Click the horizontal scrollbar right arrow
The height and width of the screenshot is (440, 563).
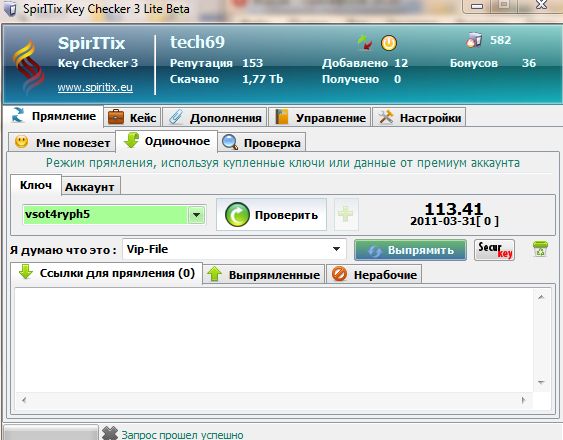524,399
